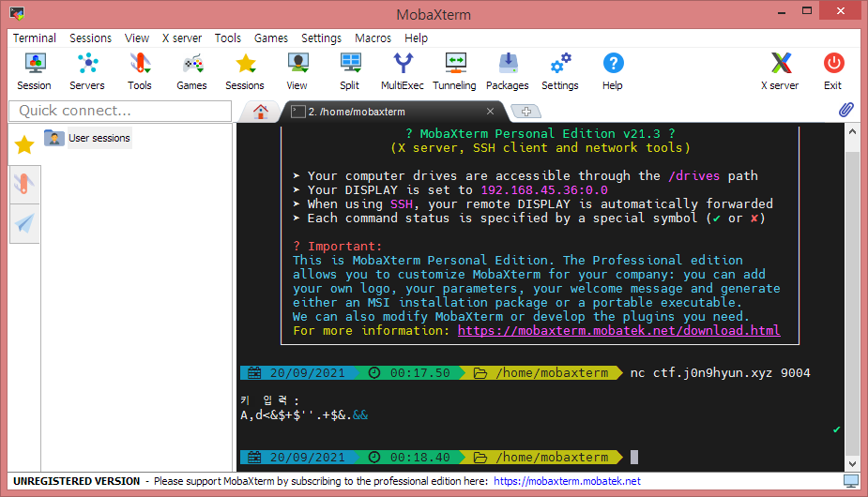Select the Tools knife sidebar tab

[x=24, y=184]
